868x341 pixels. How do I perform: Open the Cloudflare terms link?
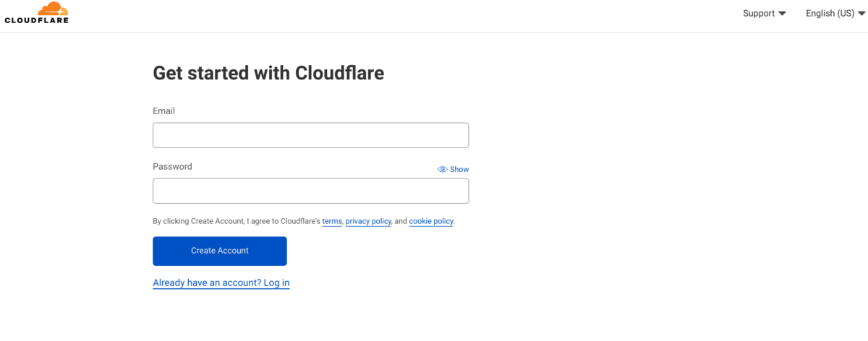(332, 221)
